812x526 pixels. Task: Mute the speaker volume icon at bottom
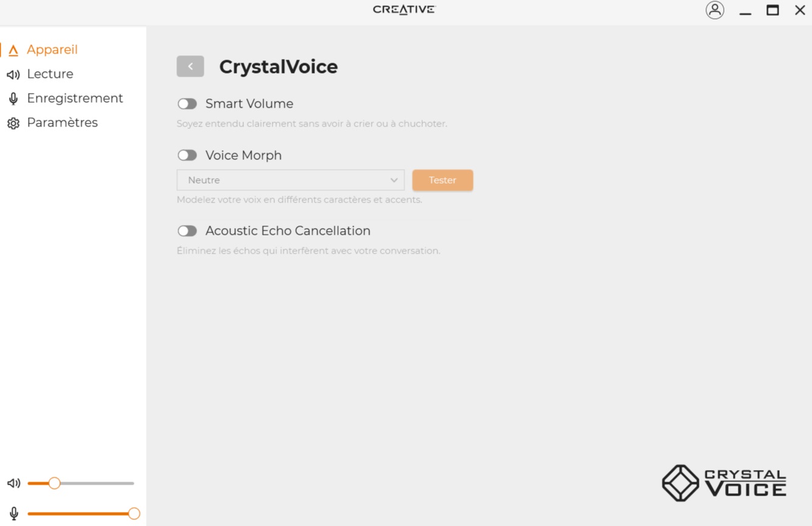coord(13,483)
